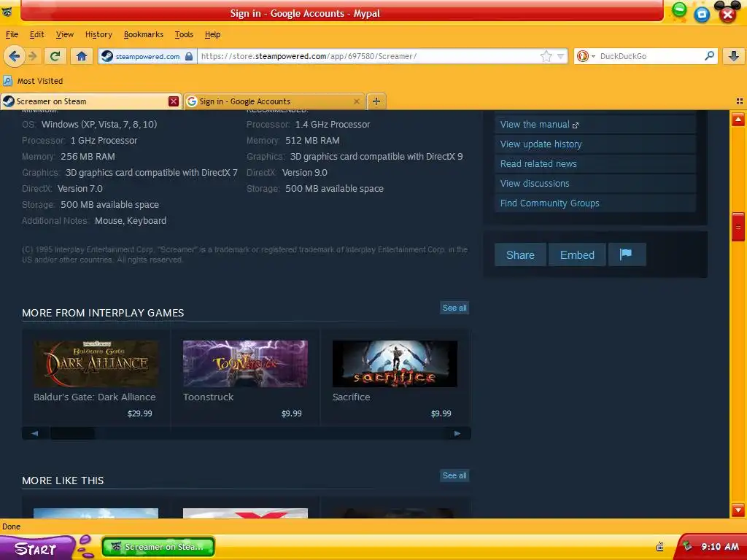See all Interplay Games titles
This screenshot has width=747, height=560.
454,308
